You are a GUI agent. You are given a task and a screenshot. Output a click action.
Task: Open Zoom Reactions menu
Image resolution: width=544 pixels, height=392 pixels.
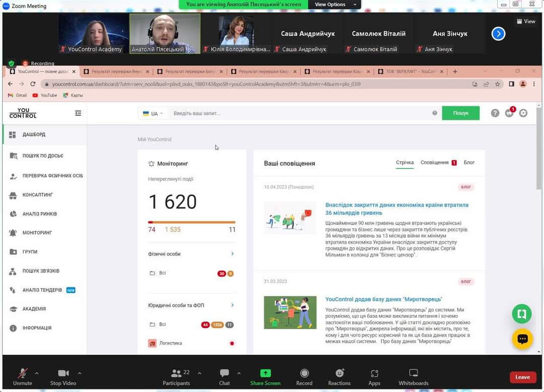tap(339, 377)
